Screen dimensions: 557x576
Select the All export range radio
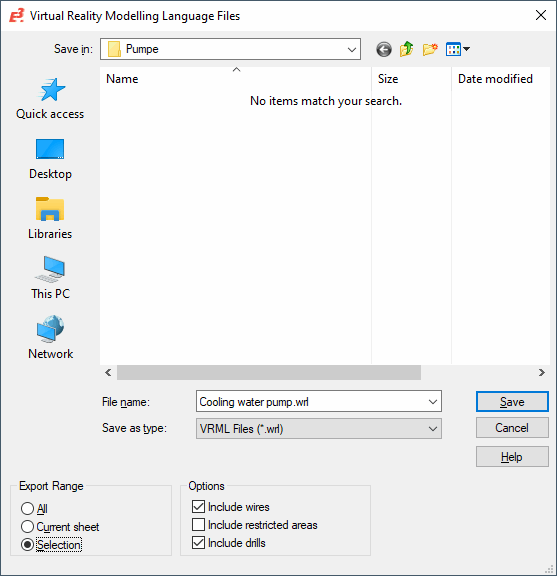[x=27, y=509]
